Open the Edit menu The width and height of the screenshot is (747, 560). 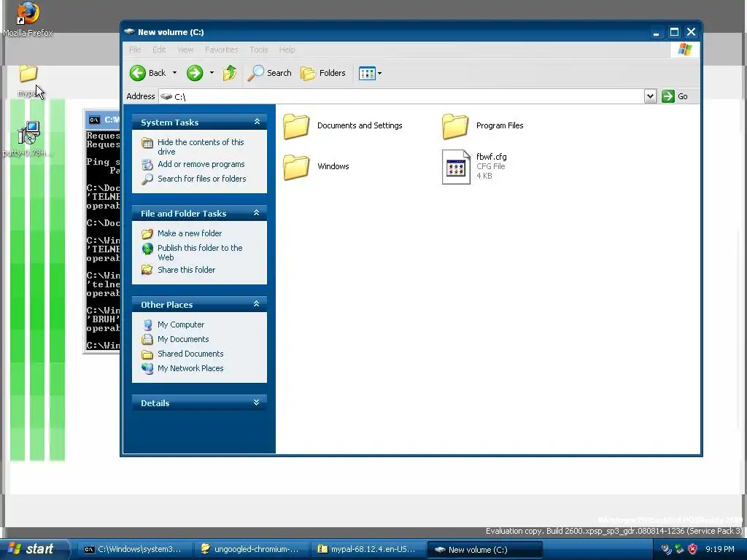[x=159, y=50]
